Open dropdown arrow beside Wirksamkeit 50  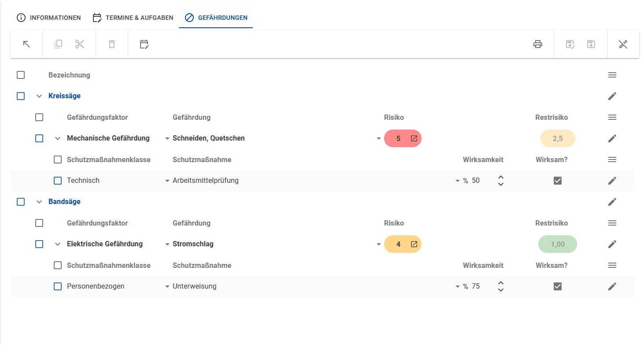tap(458, 181)
